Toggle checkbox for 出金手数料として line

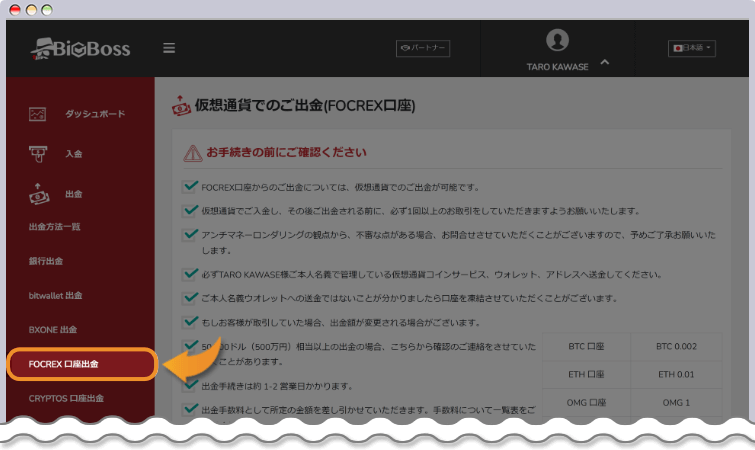[190, 410]
